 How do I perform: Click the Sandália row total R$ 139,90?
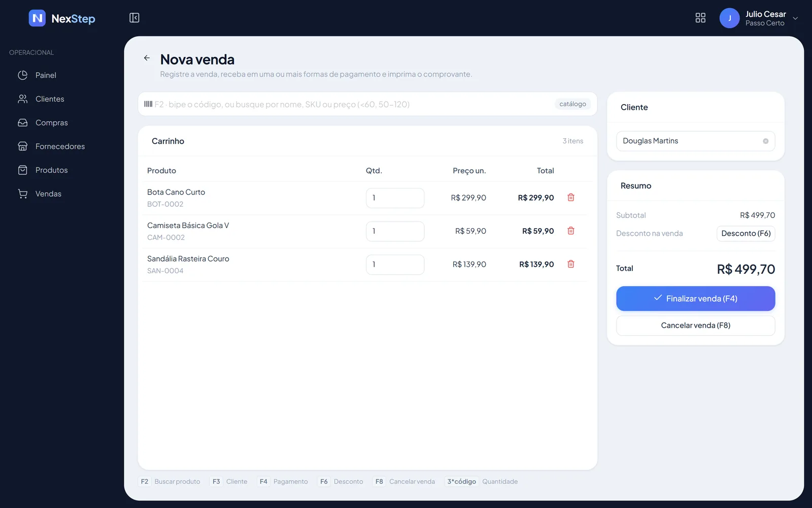point(536,265)
